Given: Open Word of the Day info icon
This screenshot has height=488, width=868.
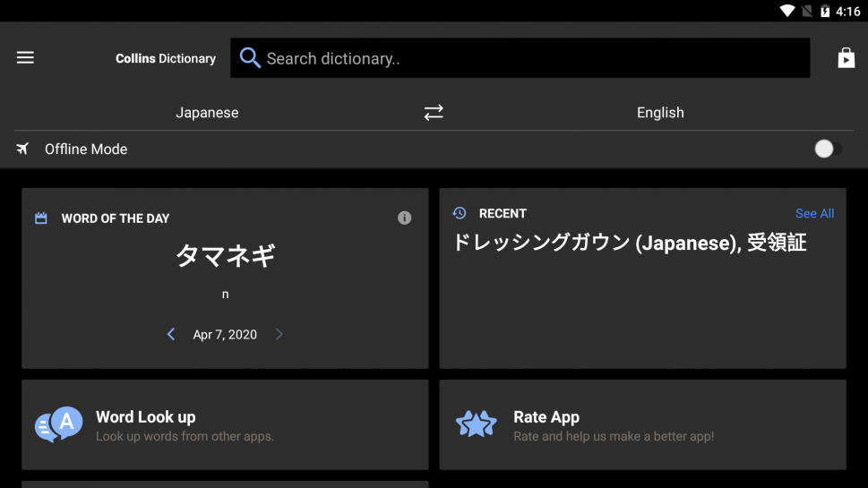Looking at the screenshot, I should [x=404, y=218].
